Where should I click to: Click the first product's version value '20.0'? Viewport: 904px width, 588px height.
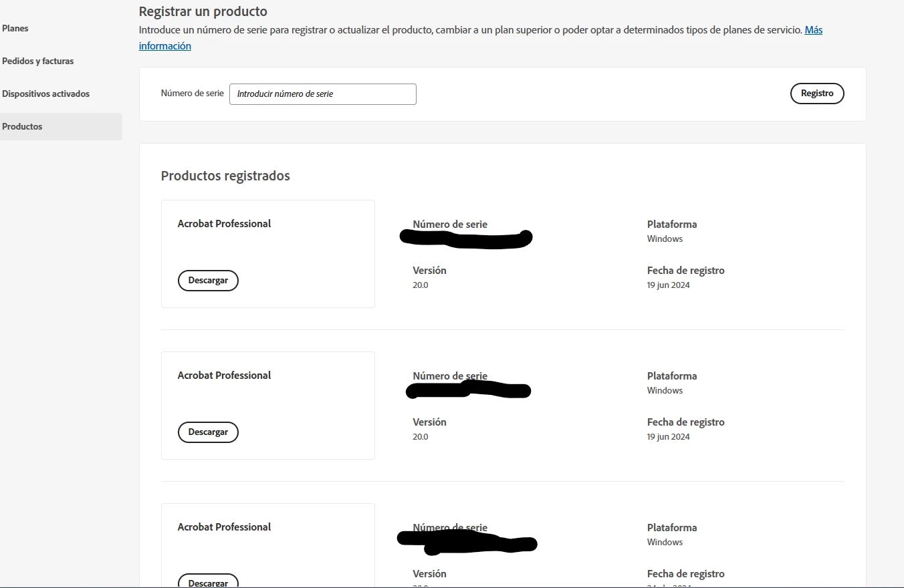pyautogui.click(x=421, y=285)
